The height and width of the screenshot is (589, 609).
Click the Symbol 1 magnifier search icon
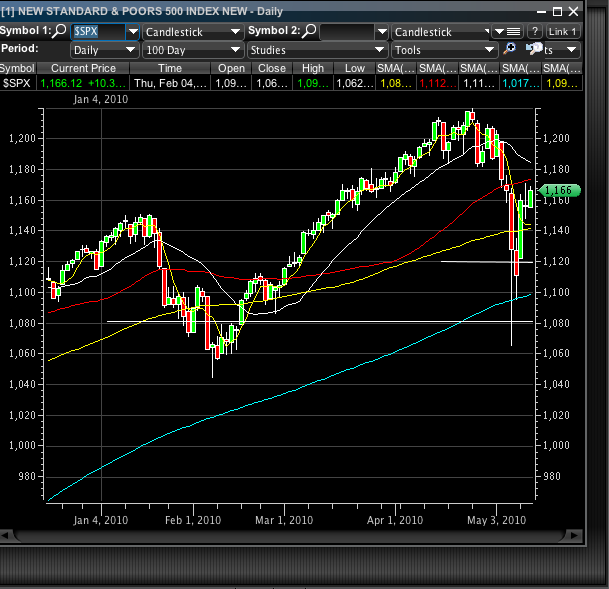(x=61, y=32)
